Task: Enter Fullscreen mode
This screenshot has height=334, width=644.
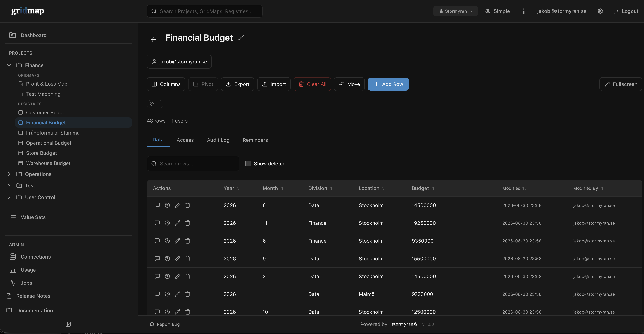Action: pos(621,84)
